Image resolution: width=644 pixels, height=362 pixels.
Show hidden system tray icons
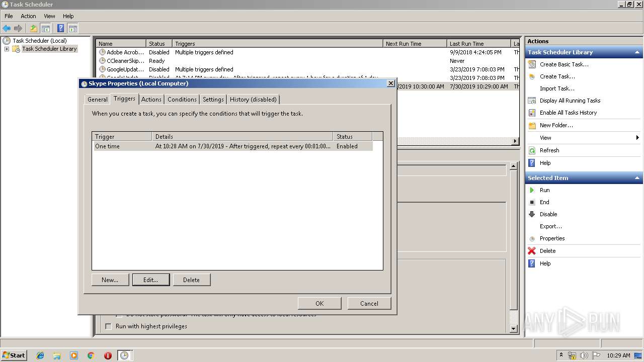point(561,355)
